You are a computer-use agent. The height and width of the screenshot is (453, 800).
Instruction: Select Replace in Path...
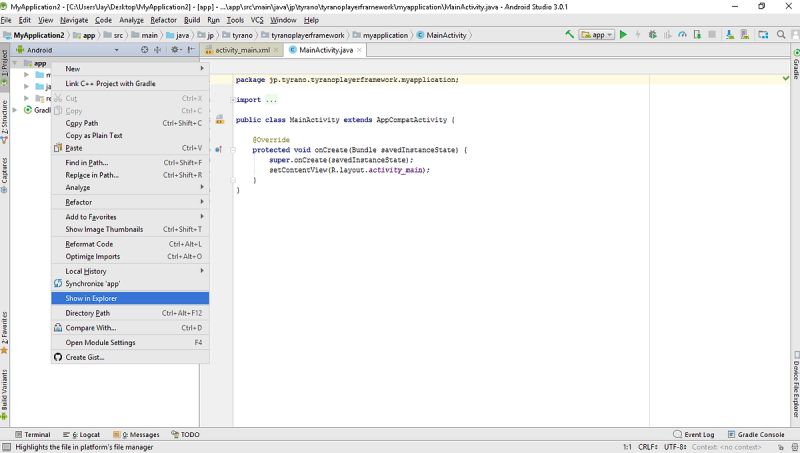(x=130, y=175)
